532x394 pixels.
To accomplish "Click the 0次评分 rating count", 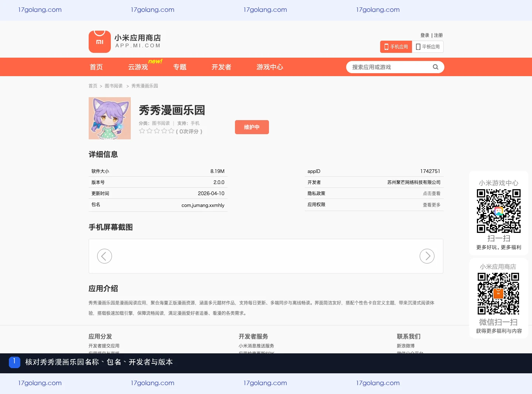I will pos(189,131).
